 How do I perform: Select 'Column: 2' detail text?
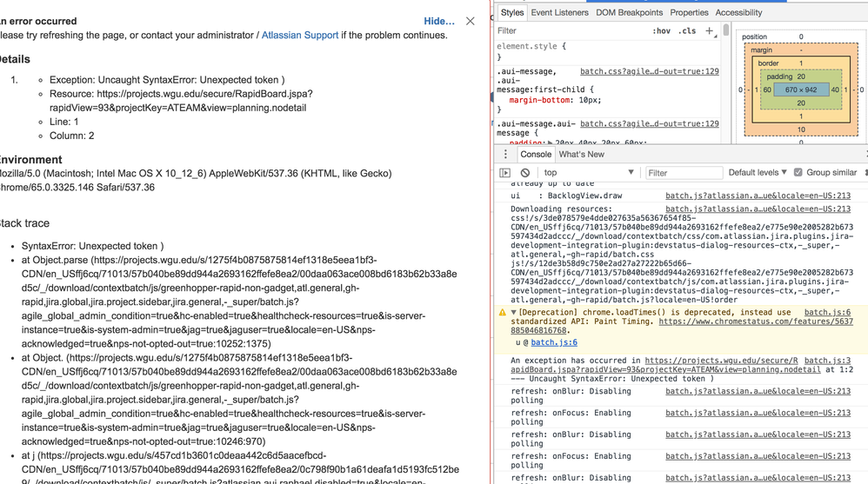71,136
